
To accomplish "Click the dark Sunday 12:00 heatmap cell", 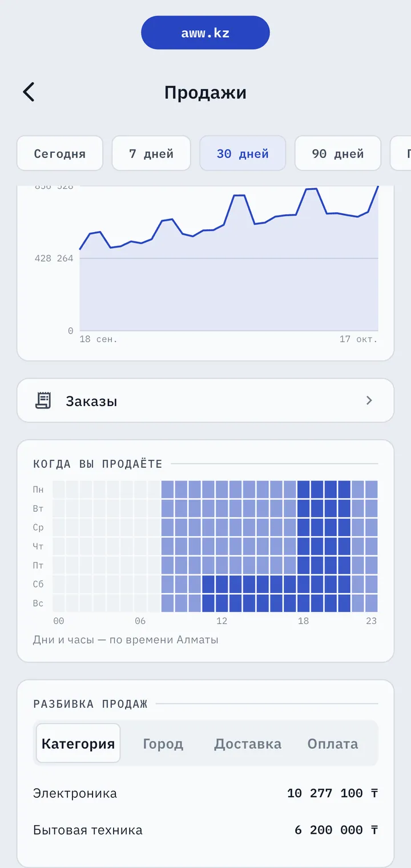I will click(x=221, y=603).
